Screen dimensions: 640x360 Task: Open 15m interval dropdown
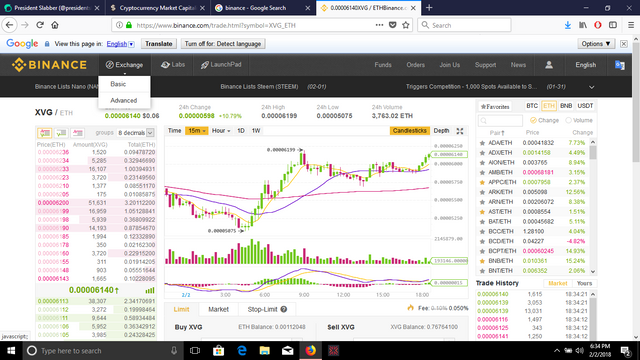click(x=196, y=131)
